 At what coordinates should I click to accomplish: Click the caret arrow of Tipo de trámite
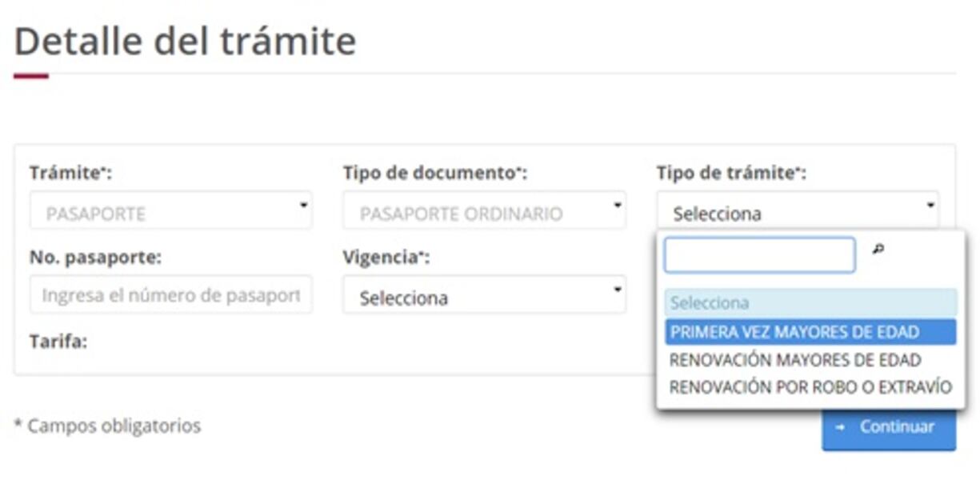coord(930,206)
